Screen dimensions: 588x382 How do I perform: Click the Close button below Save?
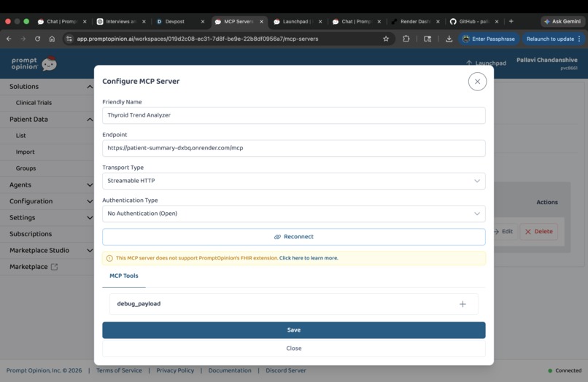(293, 348)
